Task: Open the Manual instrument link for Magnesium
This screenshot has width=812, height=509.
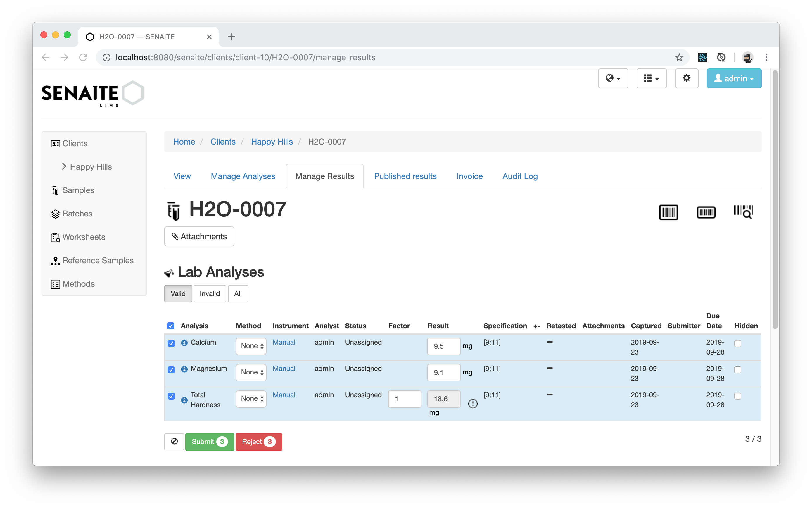Action: [284, 368]
